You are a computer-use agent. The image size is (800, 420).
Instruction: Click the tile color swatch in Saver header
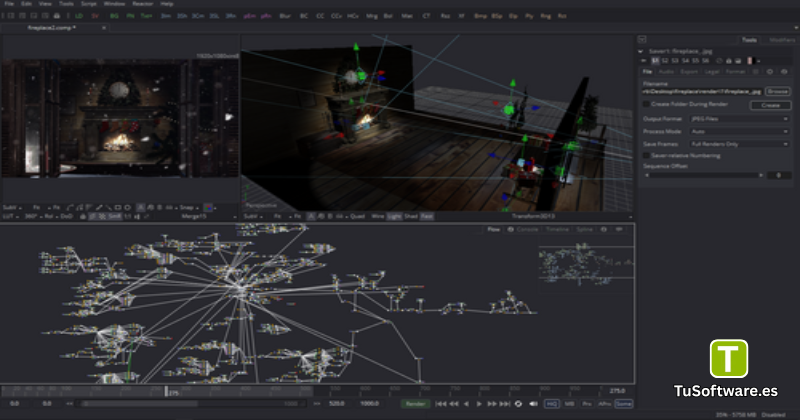coord(750,61)
